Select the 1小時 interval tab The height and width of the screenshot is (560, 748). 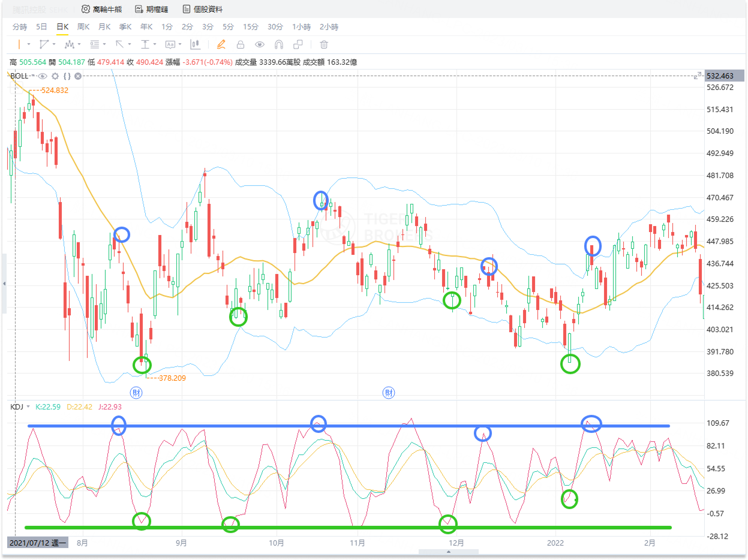point(302,27)
